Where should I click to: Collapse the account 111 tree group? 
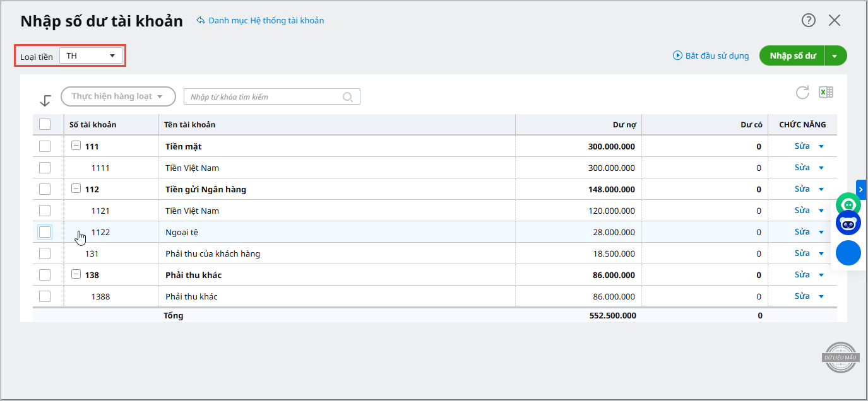pyautogui.click(x=76, y=146)
